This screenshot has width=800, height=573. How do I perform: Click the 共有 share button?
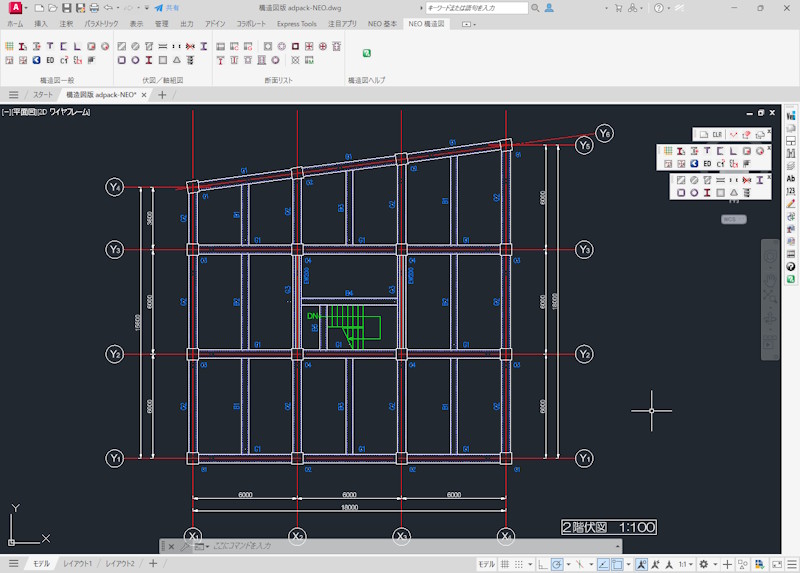pos(167,8)
